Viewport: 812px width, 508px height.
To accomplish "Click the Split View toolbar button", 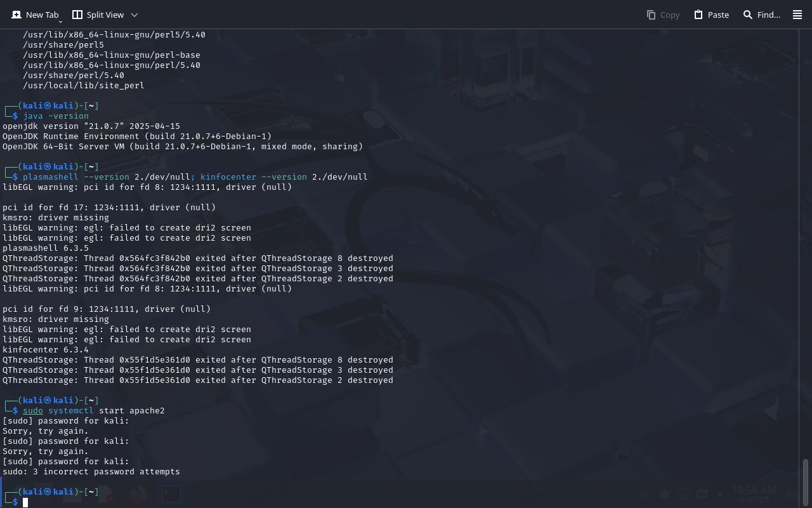I will pos(98,15).
